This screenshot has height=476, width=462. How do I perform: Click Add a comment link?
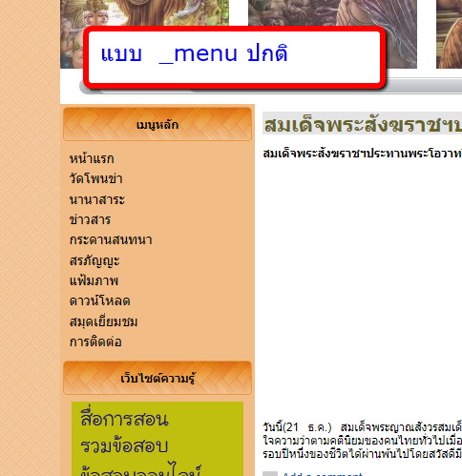click(323, 474)
